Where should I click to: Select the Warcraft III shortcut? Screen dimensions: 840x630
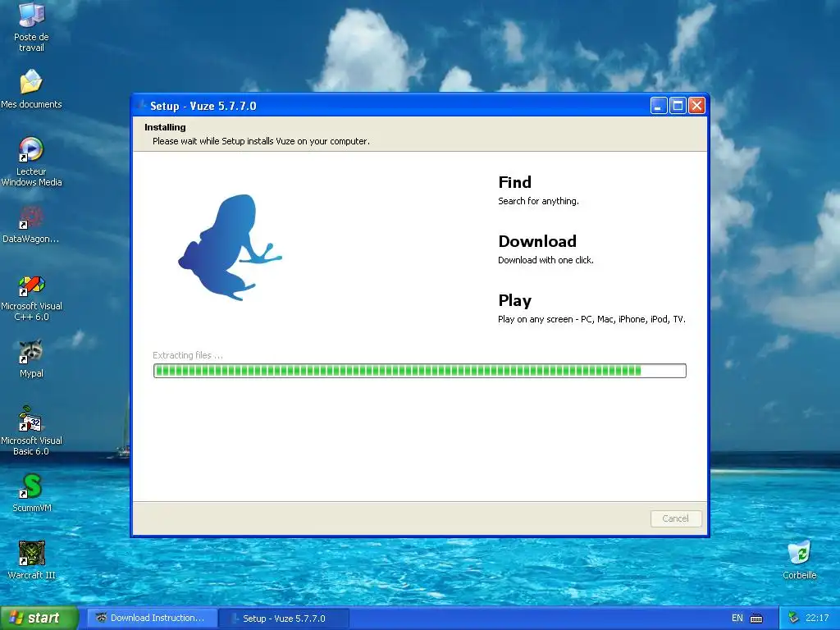tap(32, 560)
